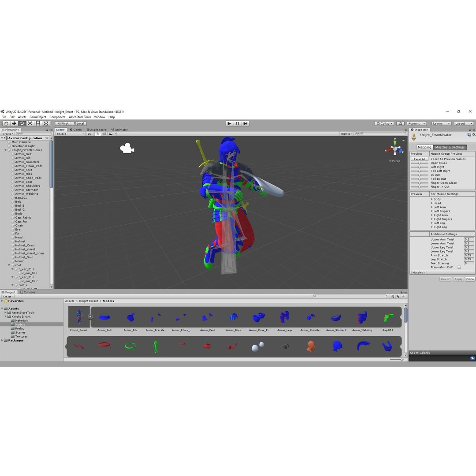The width and height of the screenshot is (476, 476).
Task: Adjust the Finger In Out slider
Action: pos(419,187)
